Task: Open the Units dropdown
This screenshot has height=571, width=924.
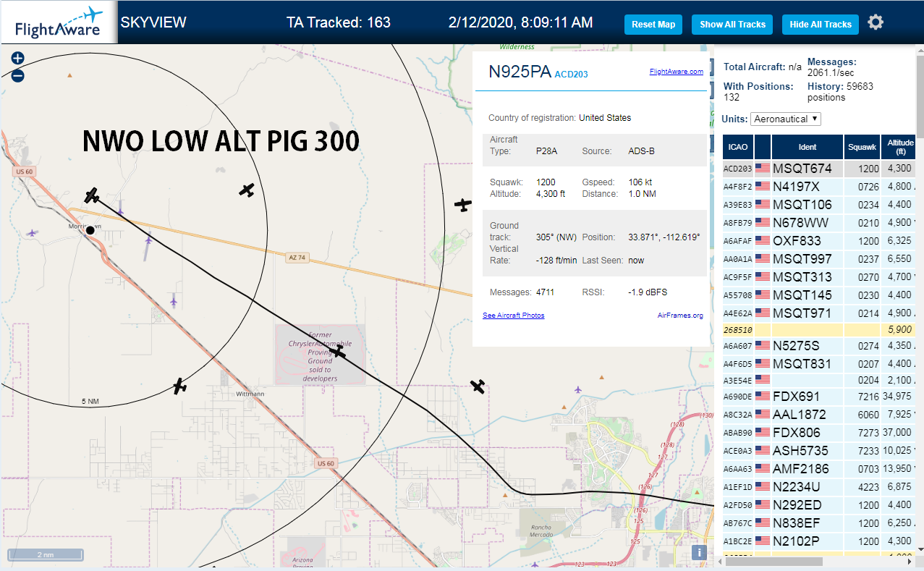Action: point(786,119)
